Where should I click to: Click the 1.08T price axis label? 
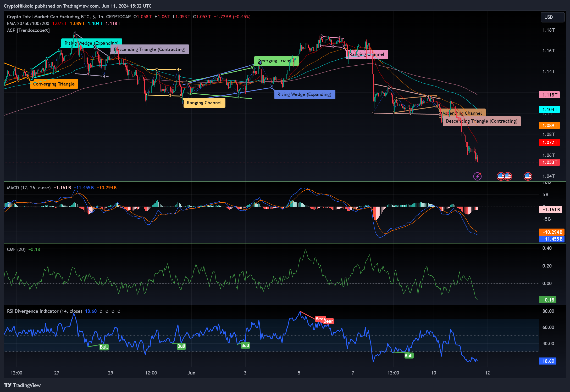click(549, 134)
